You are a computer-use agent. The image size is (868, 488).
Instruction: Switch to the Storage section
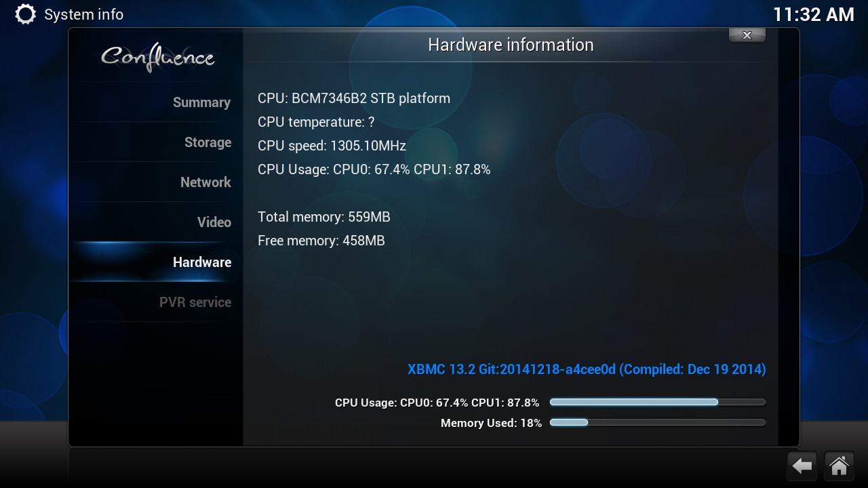[x=156, y=142]
